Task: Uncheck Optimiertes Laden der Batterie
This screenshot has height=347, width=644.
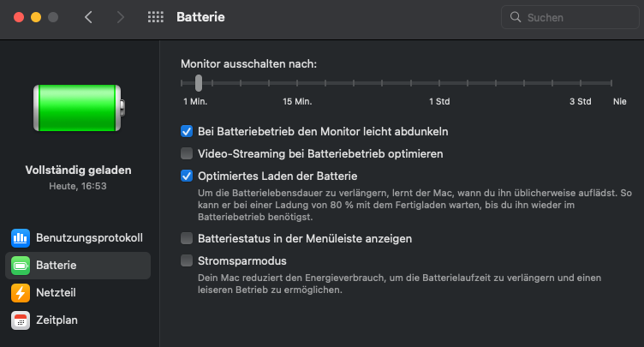Action: (x=187, y=176)
